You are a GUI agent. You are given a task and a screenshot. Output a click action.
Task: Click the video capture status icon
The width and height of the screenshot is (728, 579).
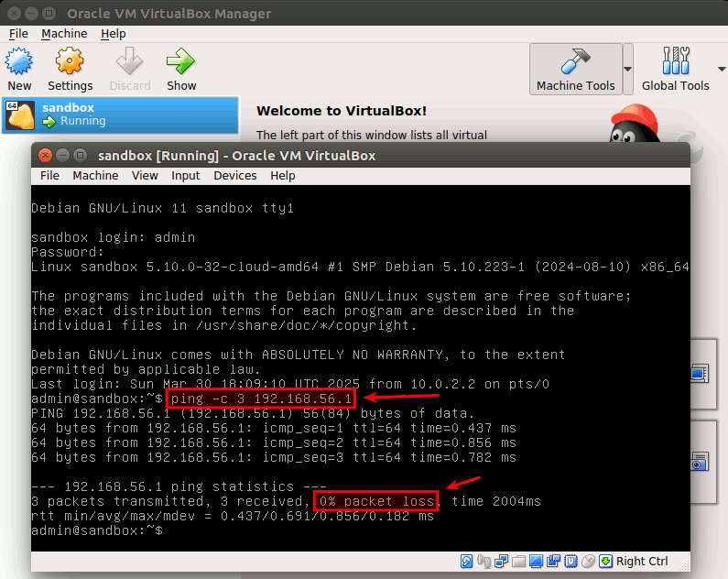553,562
